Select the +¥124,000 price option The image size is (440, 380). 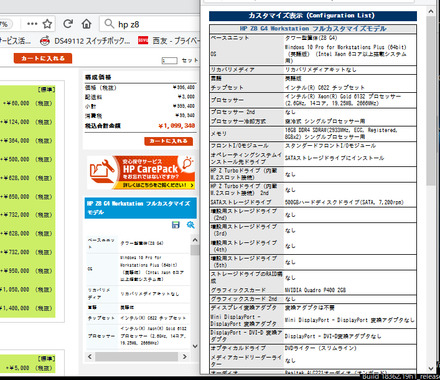(x=27, y=122)
